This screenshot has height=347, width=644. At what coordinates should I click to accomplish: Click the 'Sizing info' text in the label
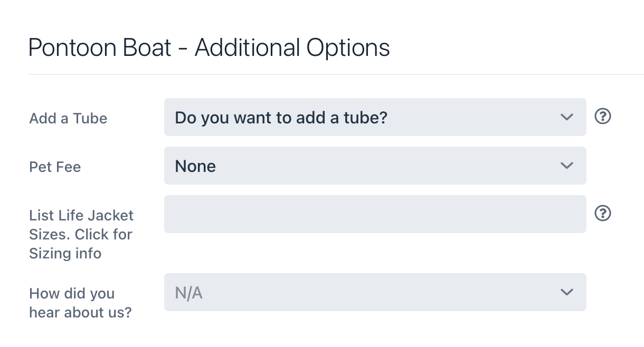click(65, 254)
